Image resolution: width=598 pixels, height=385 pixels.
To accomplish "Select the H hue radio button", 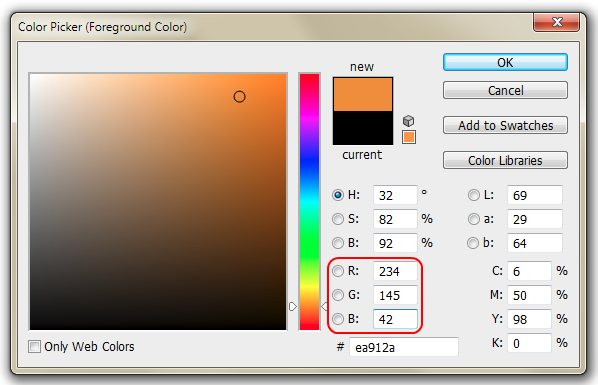I will (x=338, y=195).
